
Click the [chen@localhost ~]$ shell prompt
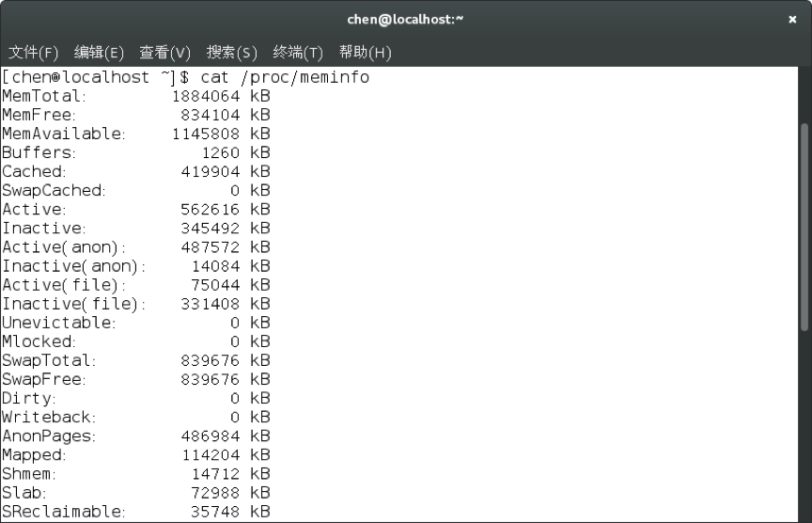(96, 77)
